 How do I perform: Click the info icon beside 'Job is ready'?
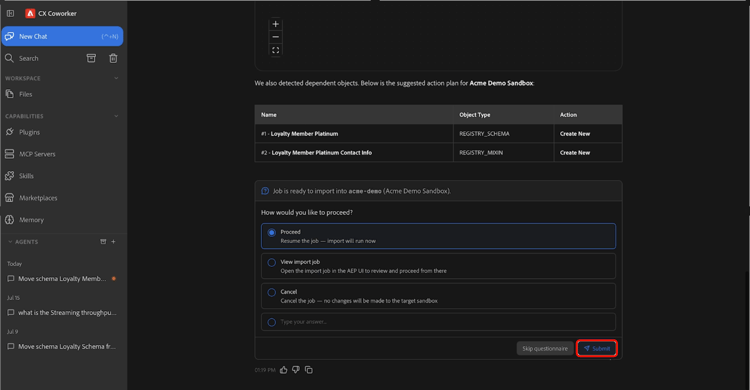click(x=265, y=191)
